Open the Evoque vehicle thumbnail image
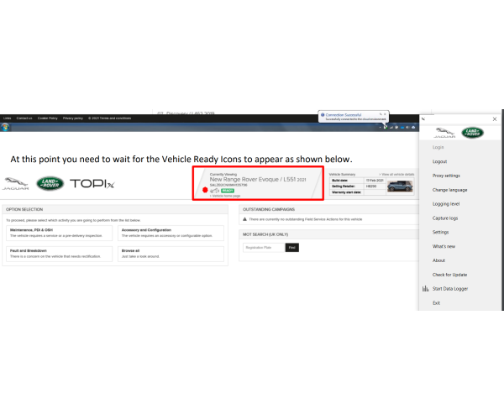 click(400, 186)
